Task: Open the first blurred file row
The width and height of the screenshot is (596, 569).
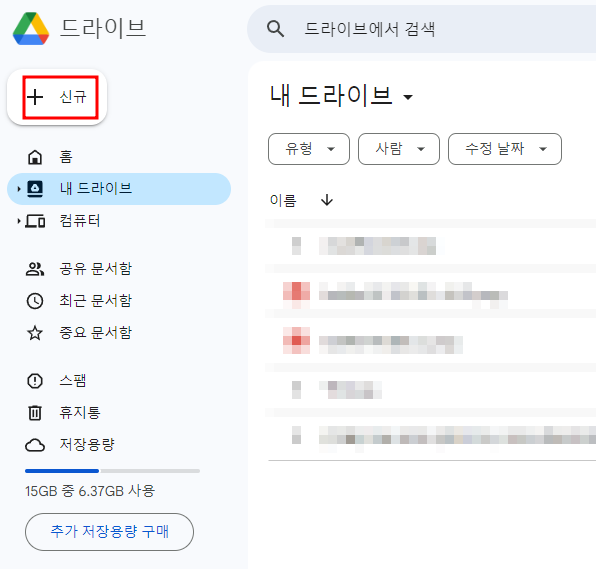Action: [x=430, y=246]
